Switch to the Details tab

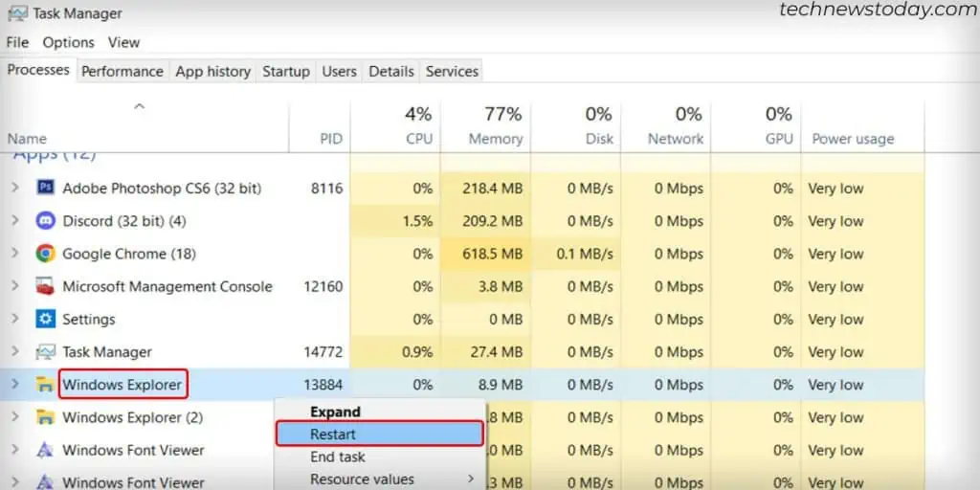[391, 71]
